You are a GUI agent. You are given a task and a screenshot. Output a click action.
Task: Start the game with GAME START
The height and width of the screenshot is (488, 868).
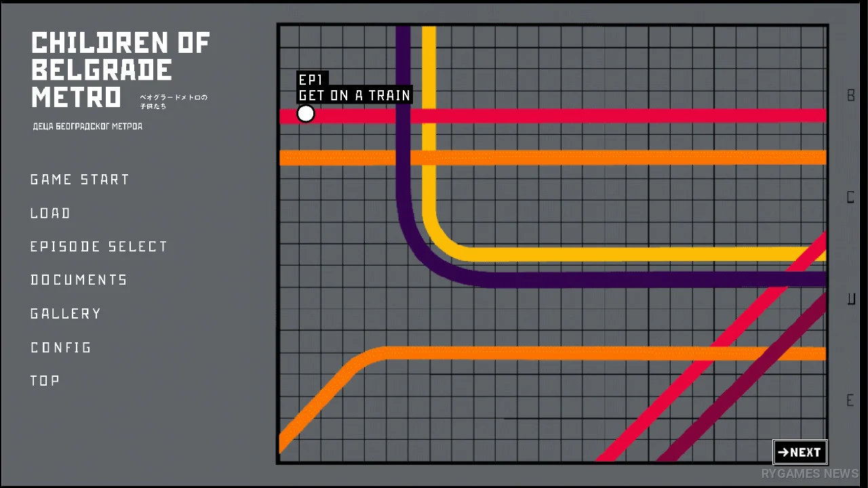tap(80, 180)
